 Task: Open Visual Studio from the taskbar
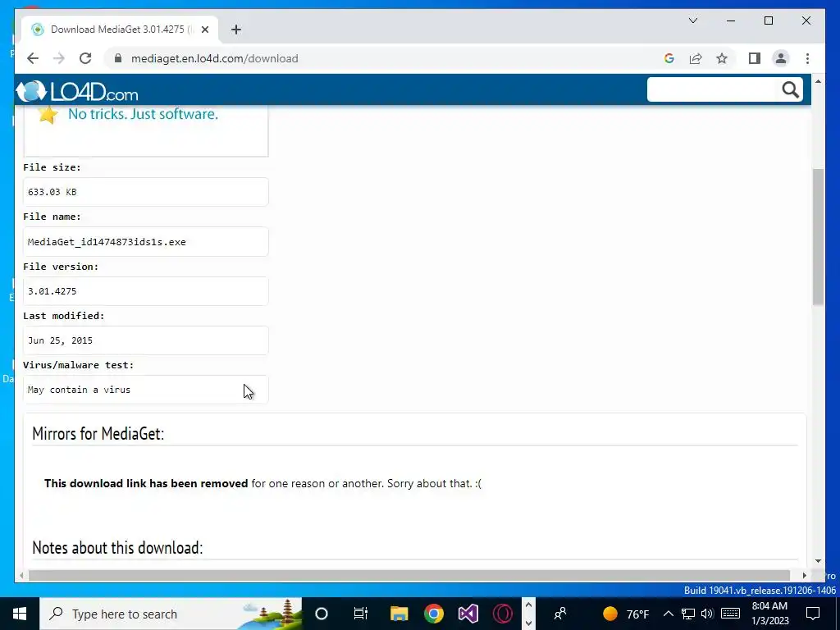tap(468, 614)
